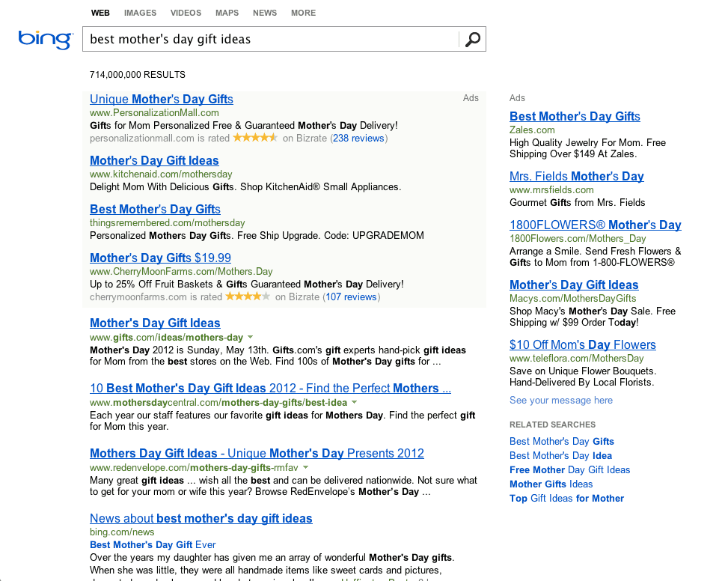Search related: Free Mother Day Gift Ideas
Screen dimensions: 728x581
point(569,470)
